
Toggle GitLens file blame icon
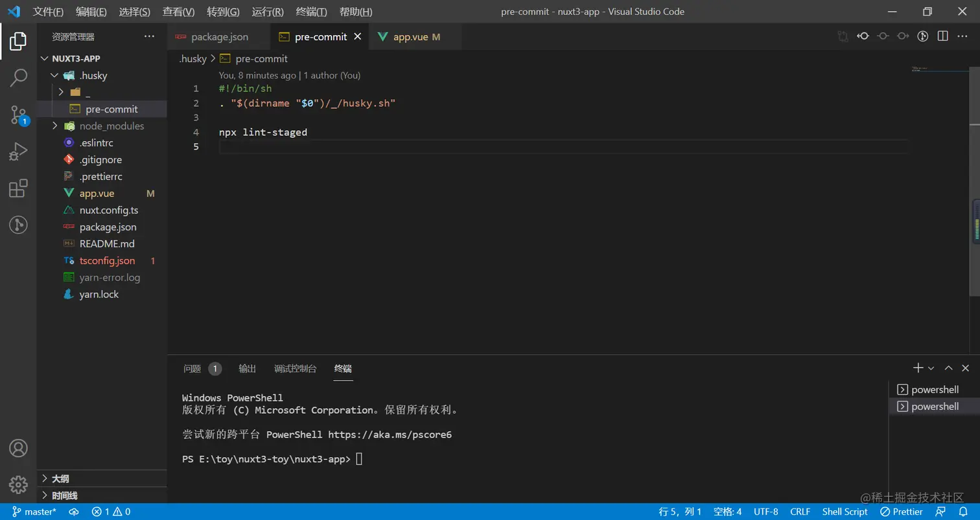[x=923, y=37]
